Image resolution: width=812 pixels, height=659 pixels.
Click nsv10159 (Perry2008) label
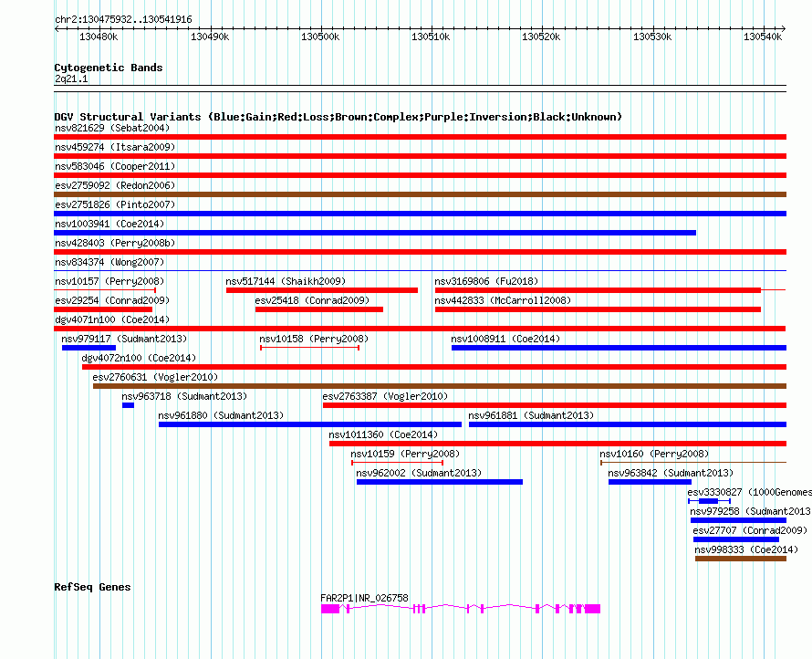(x=405, y=454)
